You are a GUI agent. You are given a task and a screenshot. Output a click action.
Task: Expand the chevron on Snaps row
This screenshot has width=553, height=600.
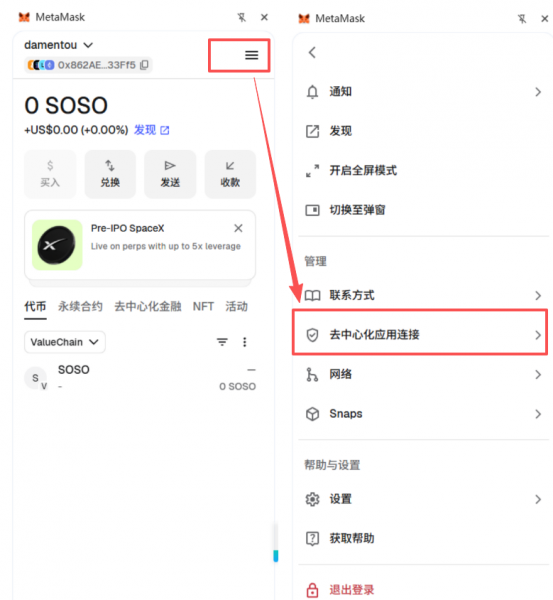click(x=538, y=414)
